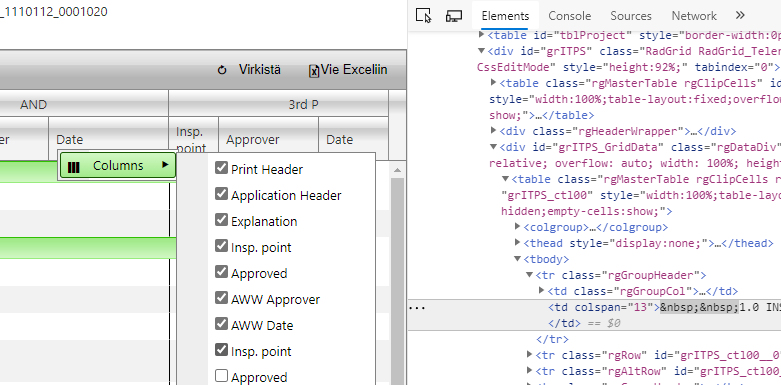Expand the rgGroupCol td node
Image resolution: width=781 pixels, height=385 pixels.
pyautogui.click(x=542, y=291)
